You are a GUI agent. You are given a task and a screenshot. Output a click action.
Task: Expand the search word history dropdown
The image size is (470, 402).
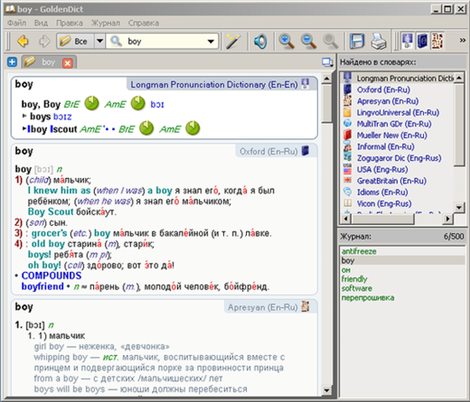(211, 41)
